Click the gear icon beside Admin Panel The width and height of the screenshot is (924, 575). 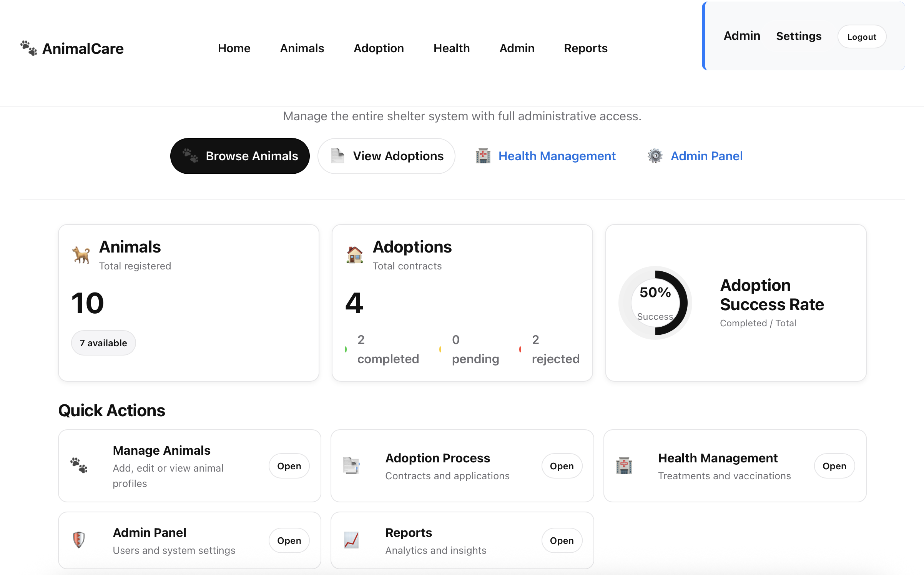pos(655,156)
